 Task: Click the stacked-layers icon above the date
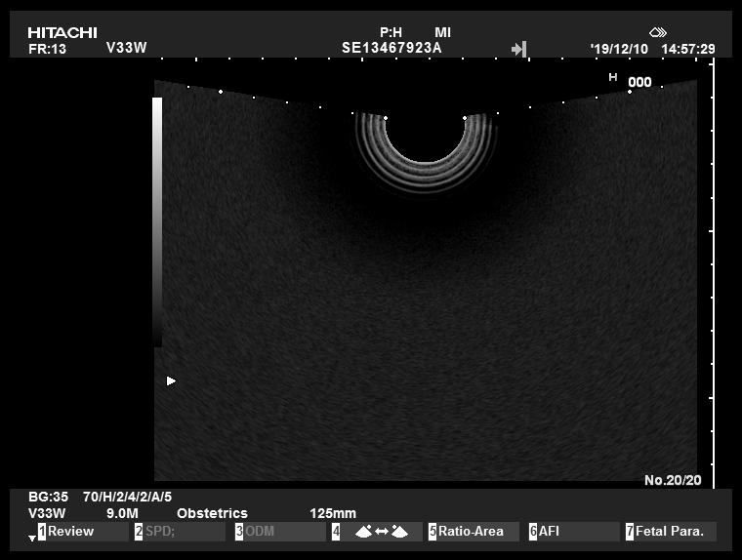click(x=658, y=32)
